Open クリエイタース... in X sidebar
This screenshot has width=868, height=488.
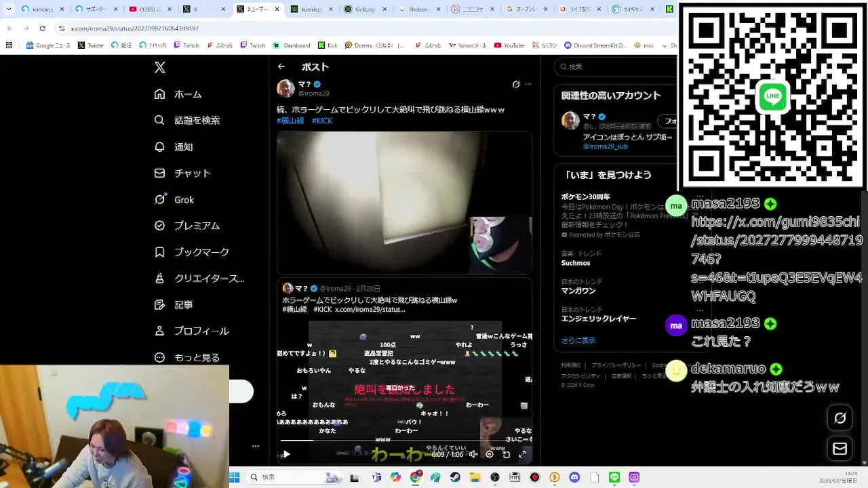(199, 279)
